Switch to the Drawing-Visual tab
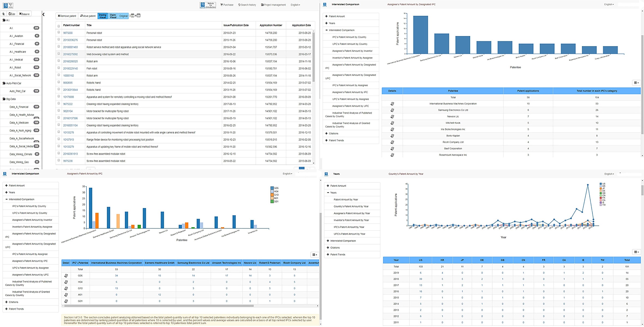This screenshot has height=327, width=644. coord(103,16)
